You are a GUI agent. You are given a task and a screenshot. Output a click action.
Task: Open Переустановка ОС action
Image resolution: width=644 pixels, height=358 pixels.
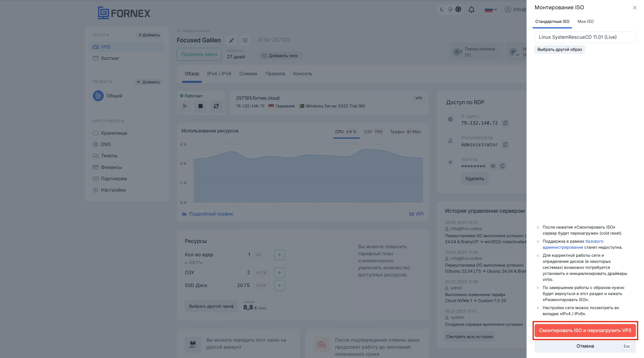click(476, 52)
